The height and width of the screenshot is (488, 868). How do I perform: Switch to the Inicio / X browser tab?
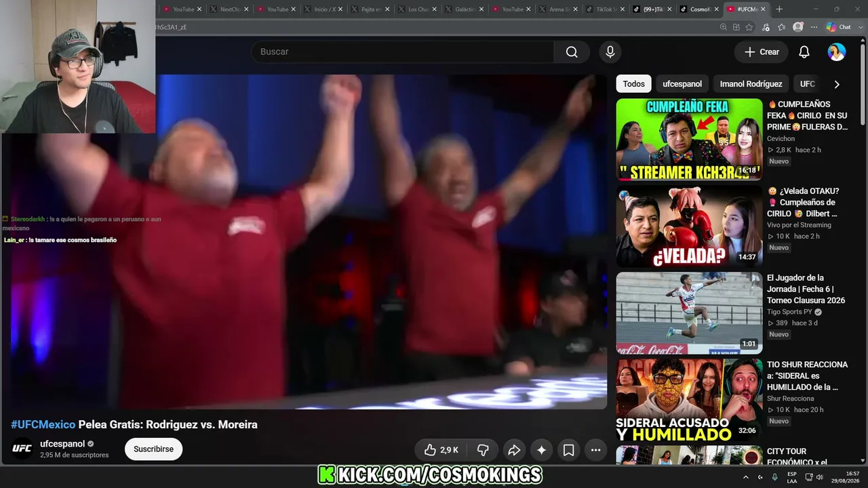pos(324,9)
